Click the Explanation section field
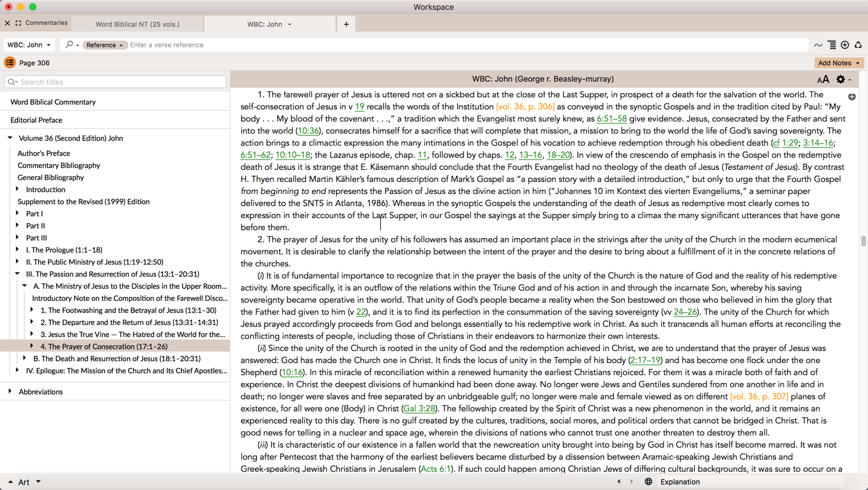 pyautogui.click(x=751, y=482)
